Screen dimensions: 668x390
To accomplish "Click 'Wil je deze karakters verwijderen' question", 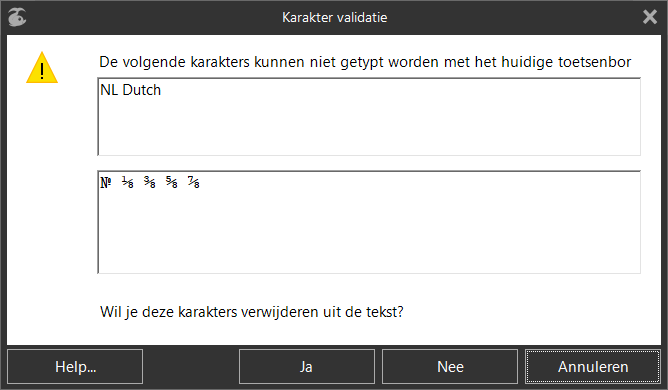I will click(251, 312).
